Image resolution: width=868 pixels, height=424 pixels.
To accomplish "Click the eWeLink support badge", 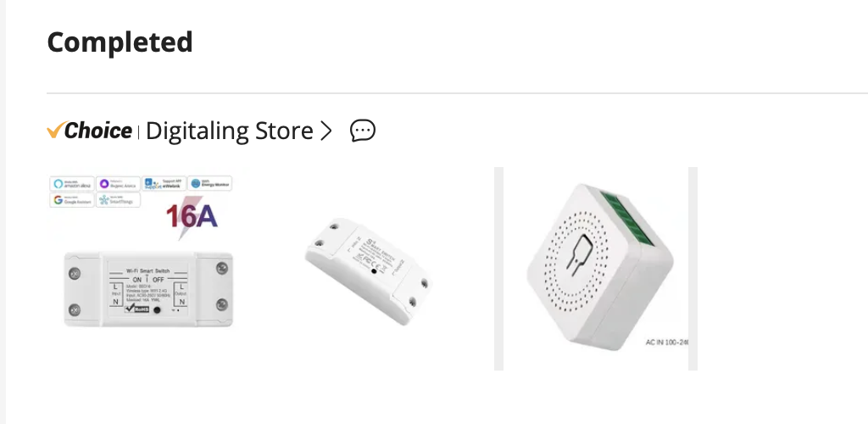I will click(x=164, y=184).
